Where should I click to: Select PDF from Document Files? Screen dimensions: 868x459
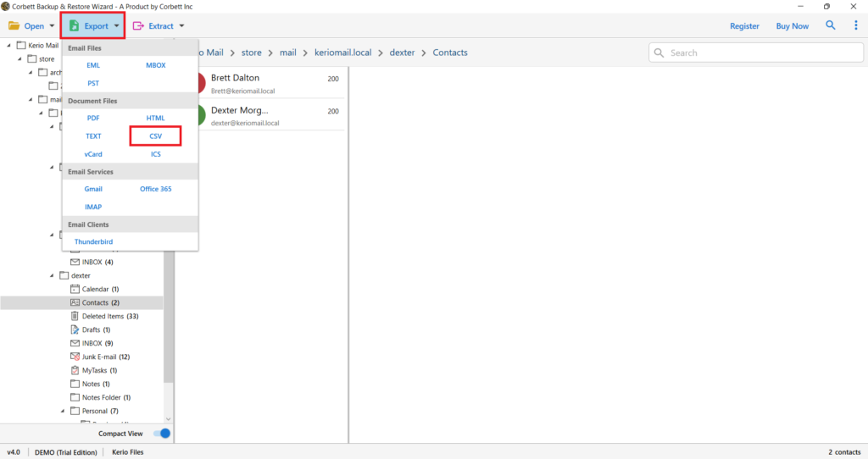pyautogui.click(x=93, y=118)
